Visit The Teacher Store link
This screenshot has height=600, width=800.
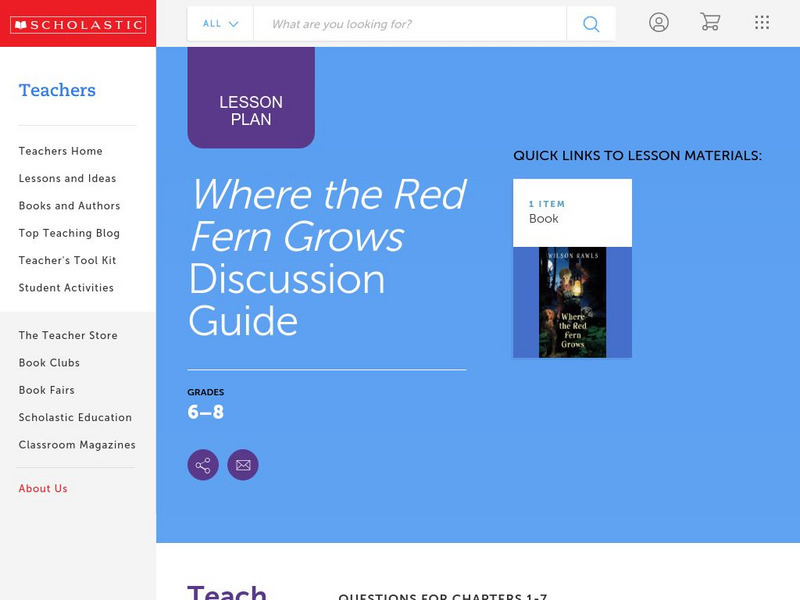[67, 335]
